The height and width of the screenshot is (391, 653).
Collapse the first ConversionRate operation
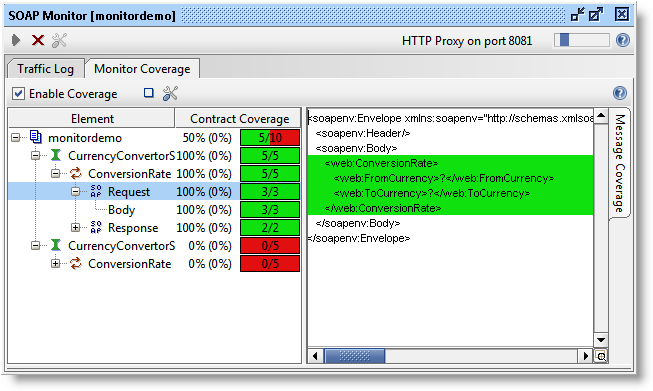point(55,174)
